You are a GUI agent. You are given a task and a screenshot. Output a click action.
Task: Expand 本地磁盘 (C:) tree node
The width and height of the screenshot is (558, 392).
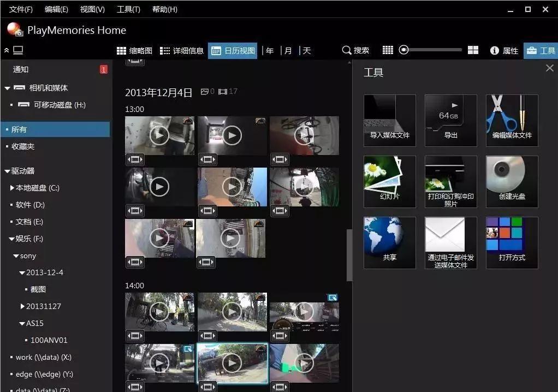pyautogui.click(x=12, y=188)
